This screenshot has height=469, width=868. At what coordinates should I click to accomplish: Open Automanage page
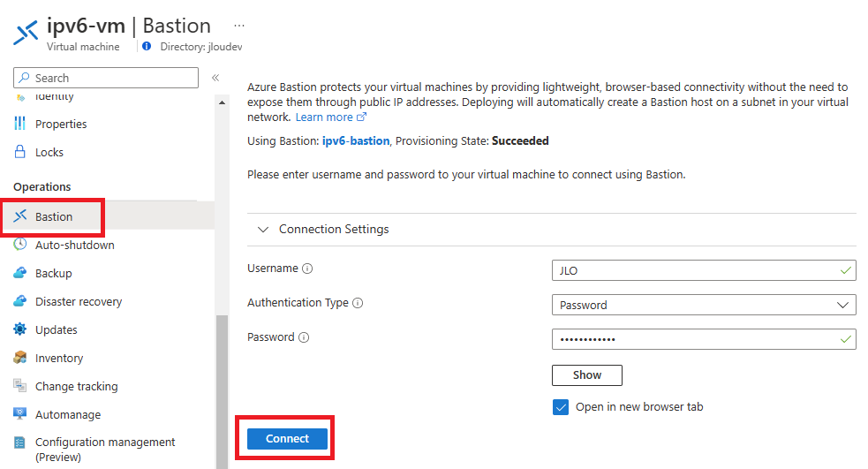pyautogui.click(x=68, y=414)
